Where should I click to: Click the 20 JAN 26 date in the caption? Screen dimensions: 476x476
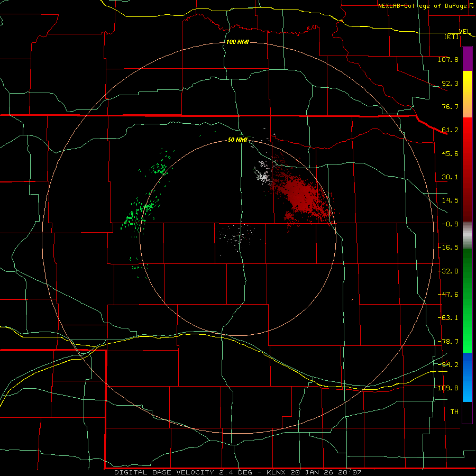click(312, 472)
